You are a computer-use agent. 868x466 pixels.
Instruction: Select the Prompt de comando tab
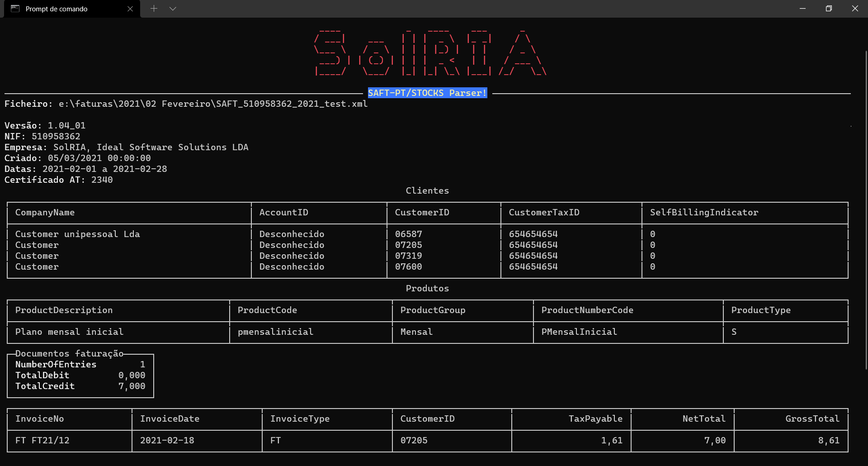[72, 9]
